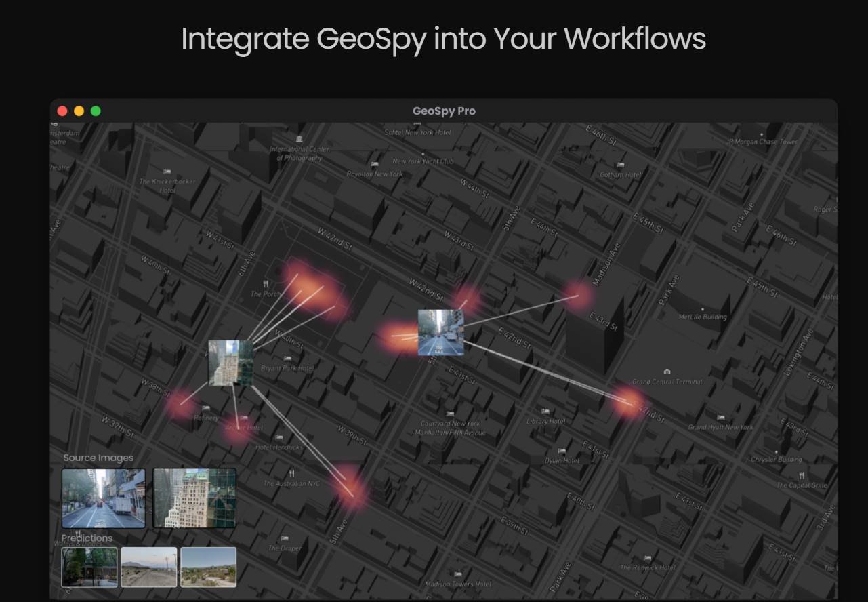
Task: Click the heat spot right of The Australian NYC
Action: pos(351,486)
